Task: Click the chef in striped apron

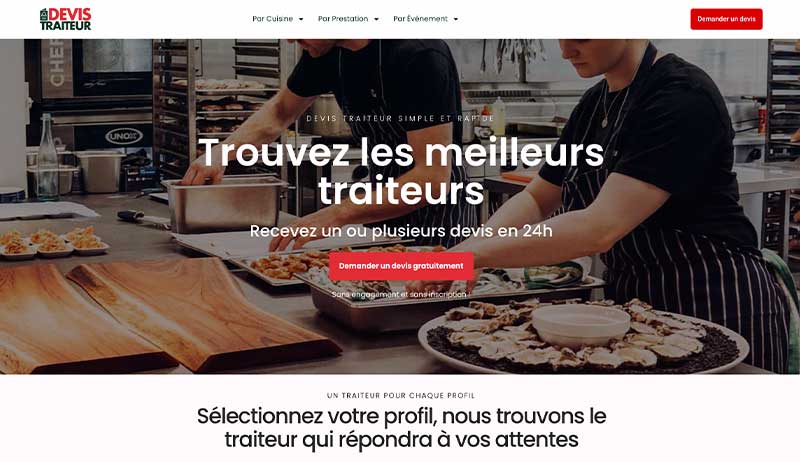Action: 663,194
